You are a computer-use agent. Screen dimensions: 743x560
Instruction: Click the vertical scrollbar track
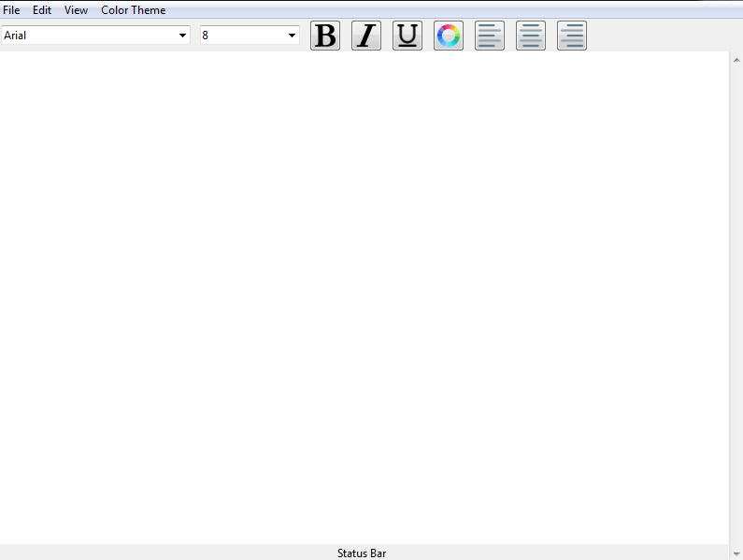click(x=736, y=299)
